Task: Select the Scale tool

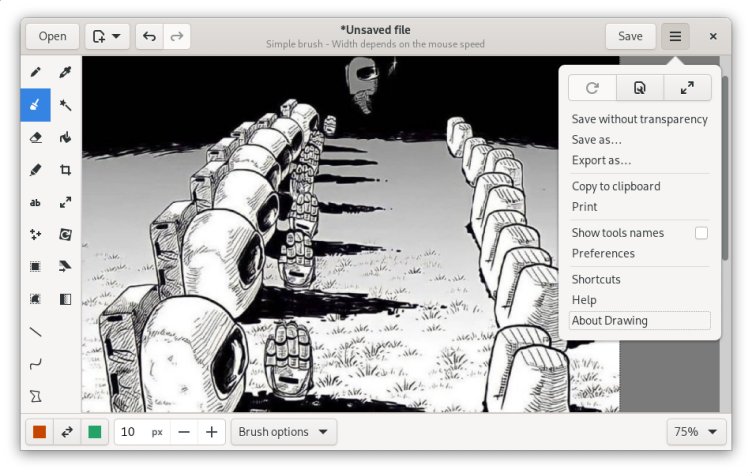Action: [x=65, y=203]
